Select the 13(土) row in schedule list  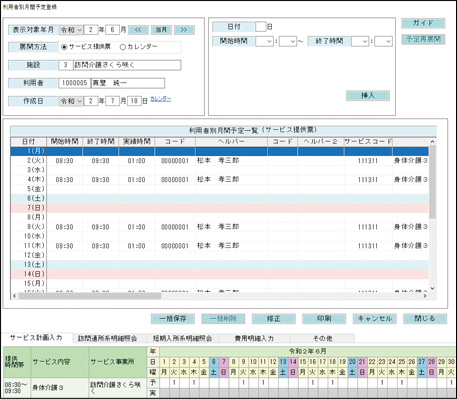click(219, 265)
